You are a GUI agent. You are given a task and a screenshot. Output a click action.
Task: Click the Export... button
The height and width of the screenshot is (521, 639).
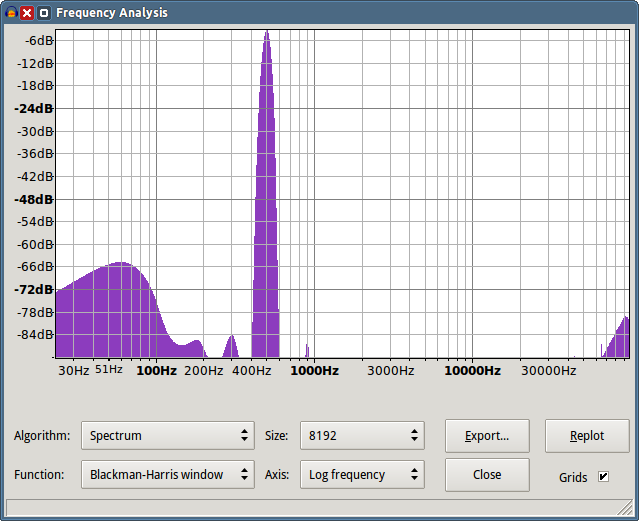[x=487, y=436]
